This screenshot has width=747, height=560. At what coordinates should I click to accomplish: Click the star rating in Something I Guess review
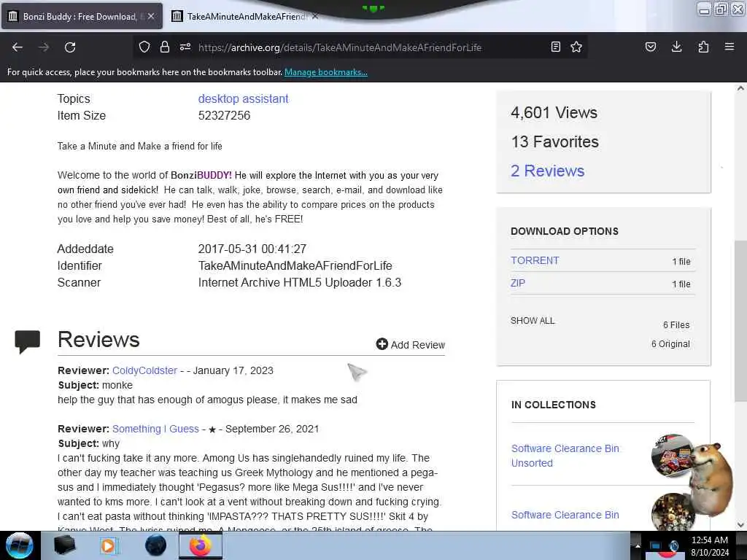point(212,429)
